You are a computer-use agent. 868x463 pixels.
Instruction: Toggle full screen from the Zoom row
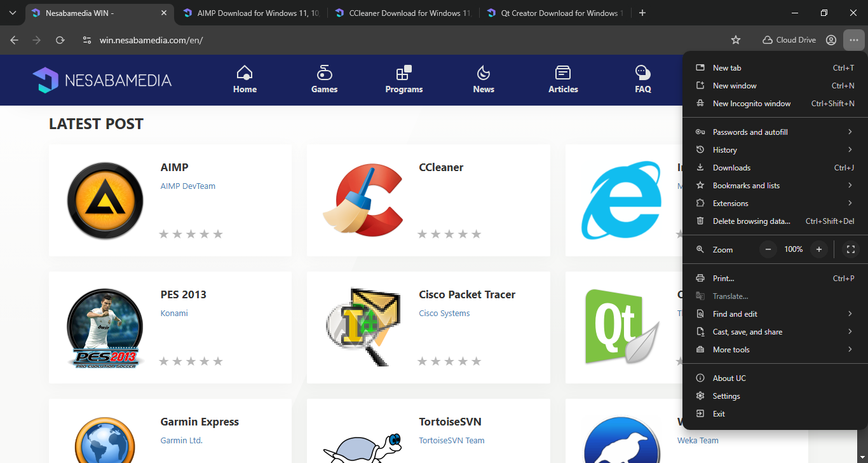(850, 249)
